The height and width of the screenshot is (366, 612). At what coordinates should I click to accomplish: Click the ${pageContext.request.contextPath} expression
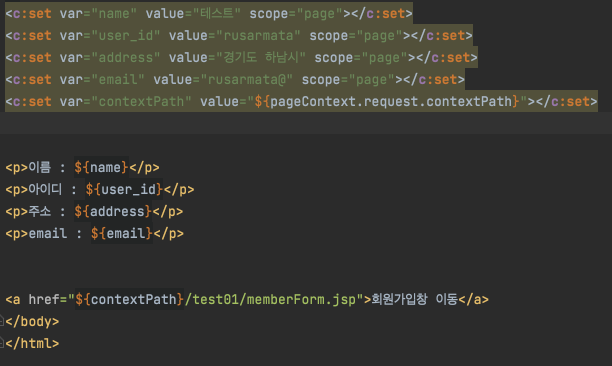tap(387, 101)
